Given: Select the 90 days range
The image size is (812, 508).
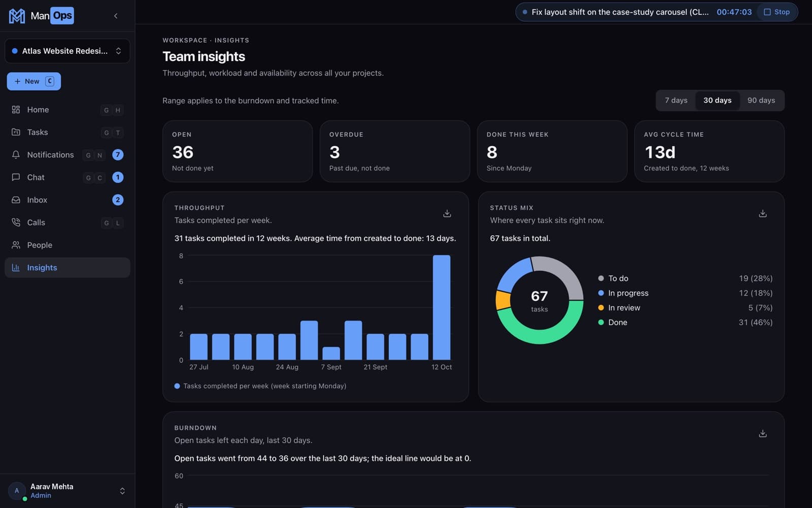Looking at the screenshot, I should pyautogui.click(x=761, y=101).
